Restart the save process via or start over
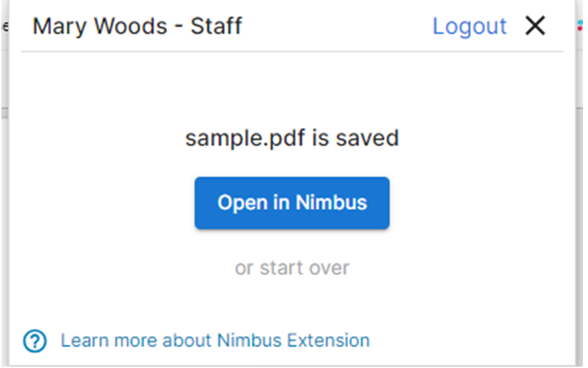This screenshot has width=588, height=368. click(292, 268)
